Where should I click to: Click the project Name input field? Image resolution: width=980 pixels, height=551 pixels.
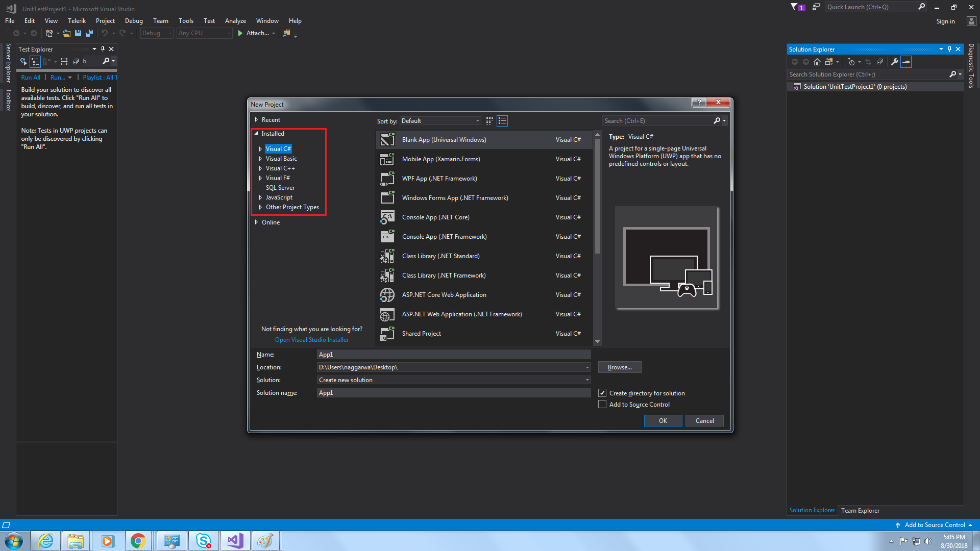coord(454,355)
